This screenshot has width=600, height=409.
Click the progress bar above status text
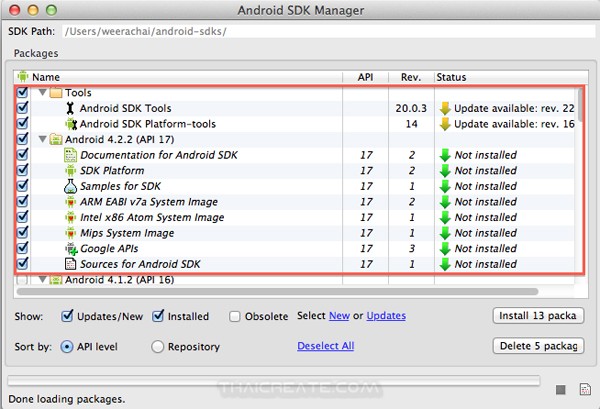pyautogui.click(x=274, y=380)
